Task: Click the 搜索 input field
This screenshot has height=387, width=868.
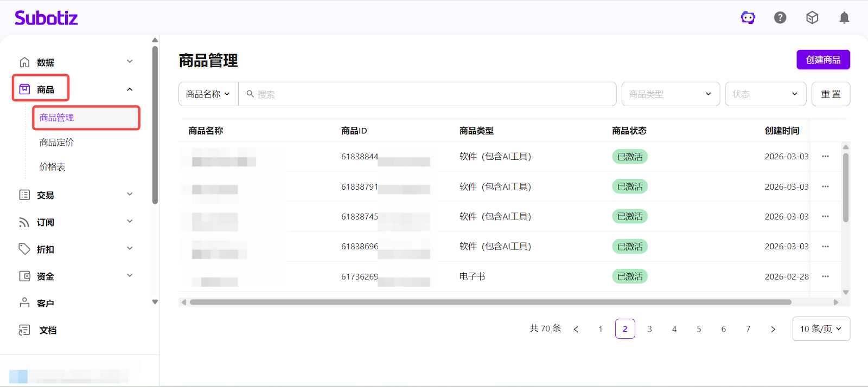Action: [x=429, y=94]
